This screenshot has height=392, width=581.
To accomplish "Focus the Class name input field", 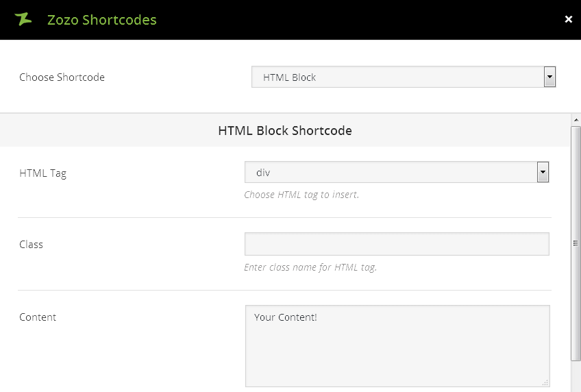I will click(397, 244).
